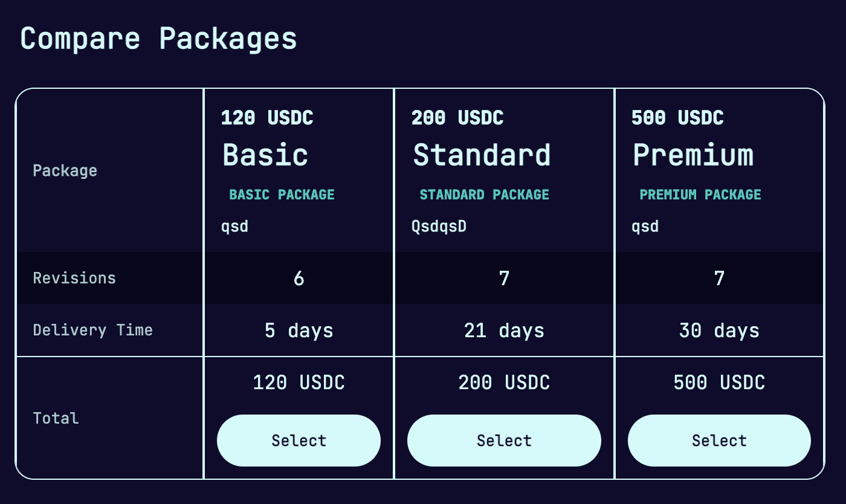This screenshot has height=504, width=846.
Task: Select the Delivery Time row label
Action: pos(92,330)
